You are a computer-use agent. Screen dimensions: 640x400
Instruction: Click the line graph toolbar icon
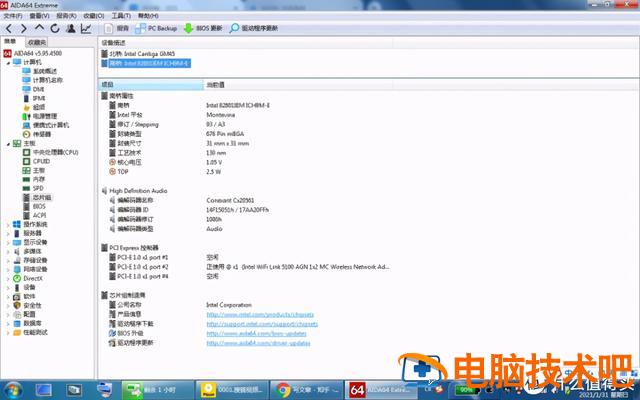point(86,28)
